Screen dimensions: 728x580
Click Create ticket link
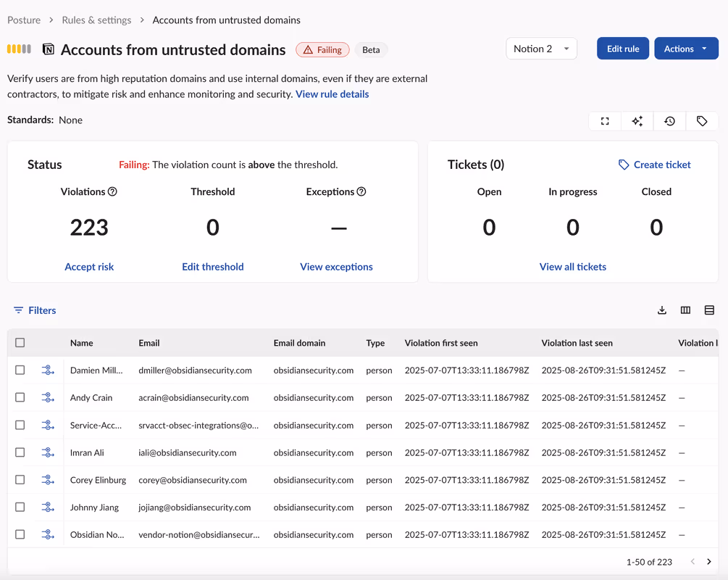[x=655, y=165]
